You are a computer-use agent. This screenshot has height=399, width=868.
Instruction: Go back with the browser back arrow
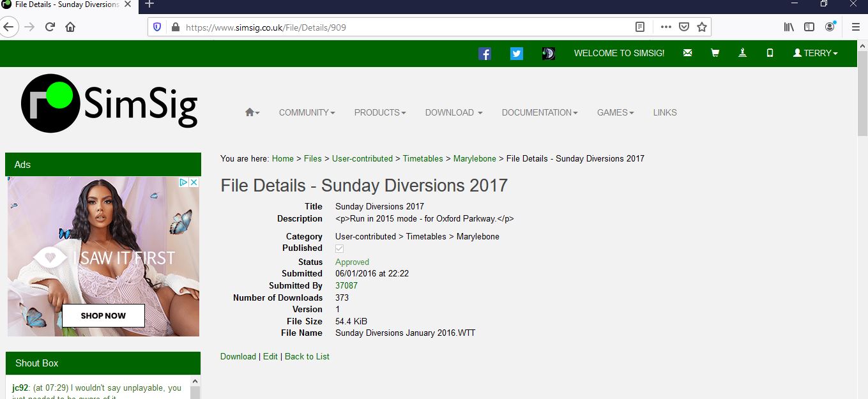pos(9,27)
